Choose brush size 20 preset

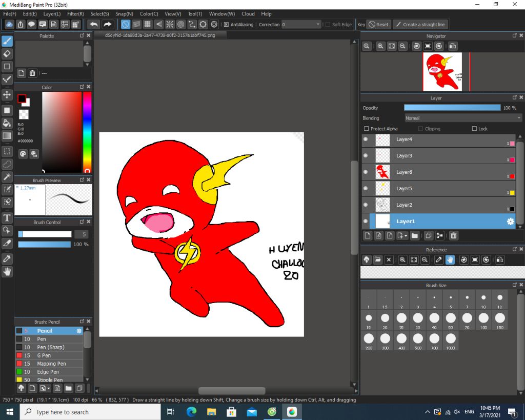pos(385,321)
